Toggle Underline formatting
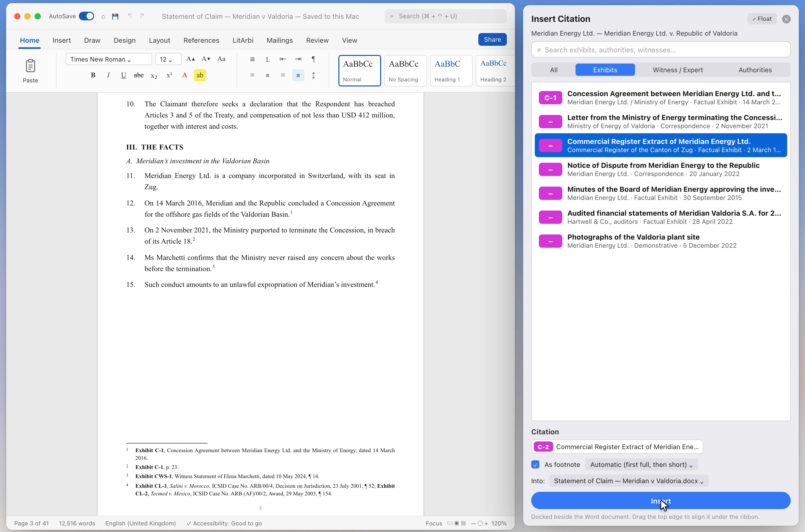805x532 pixels. pyautogui.click(x=124, y=75)
